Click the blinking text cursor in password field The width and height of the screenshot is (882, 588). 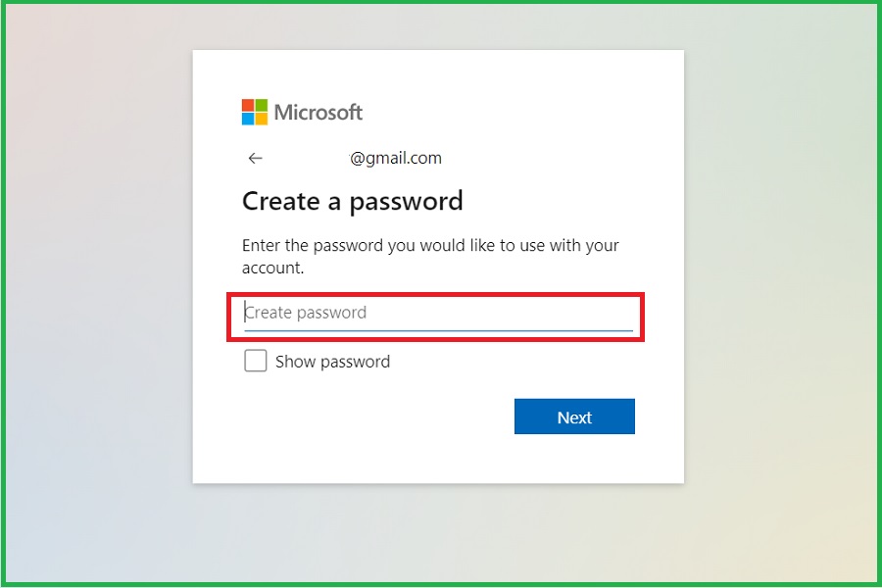click(x=245, y=313)
